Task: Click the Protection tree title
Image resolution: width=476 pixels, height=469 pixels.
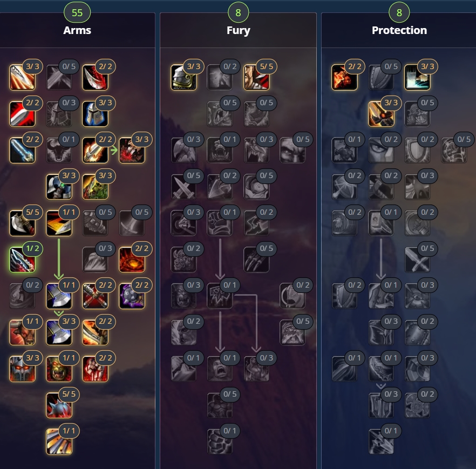Action: pyautogui.click(x=399, y=30)
